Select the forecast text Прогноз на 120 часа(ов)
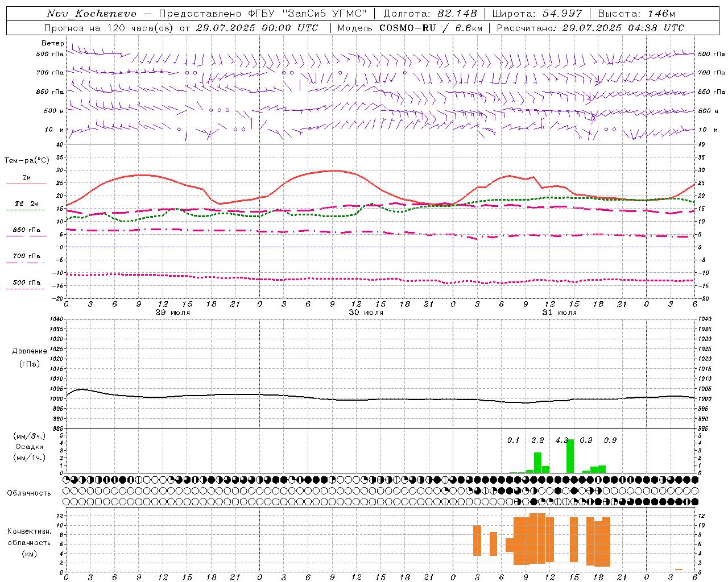Viewport: 728px width, 582px height. pyautogui.click(x=110, y=28)
